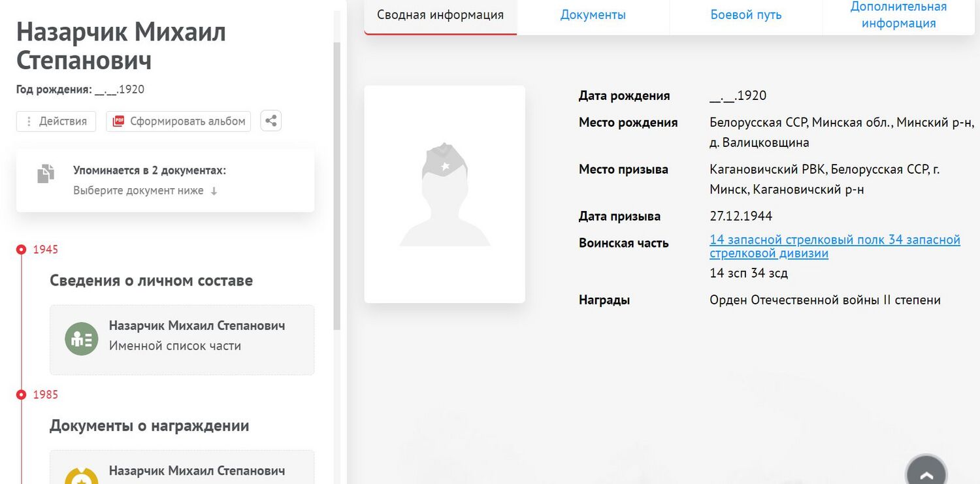Click Выберите документ ниже arrow text
Viewport: 980px width, 484px height.
[145, 191]
